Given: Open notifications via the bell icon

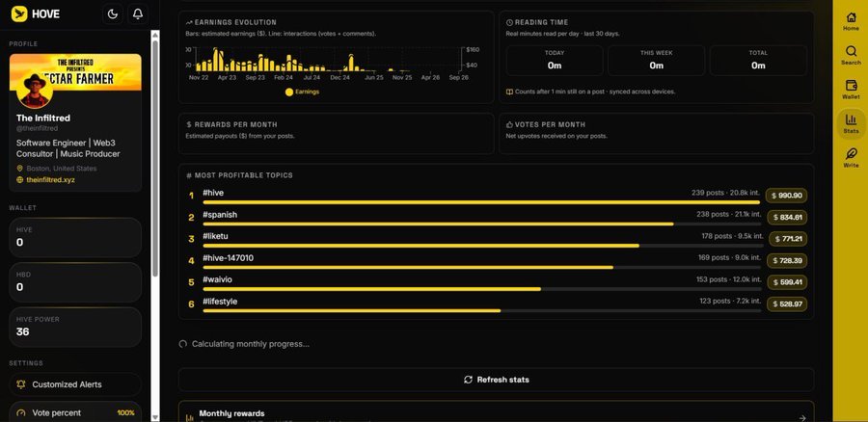Looking at the screenshot, I should [x=138, y=14].
